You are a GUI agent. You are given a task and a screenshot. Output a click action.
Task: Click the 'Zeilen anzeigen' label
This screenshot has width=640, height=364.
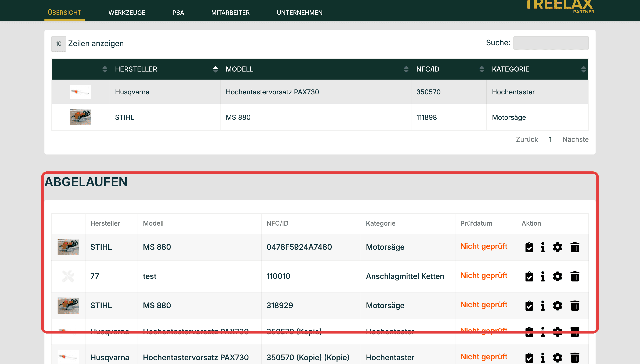click(x=96, y=44)
